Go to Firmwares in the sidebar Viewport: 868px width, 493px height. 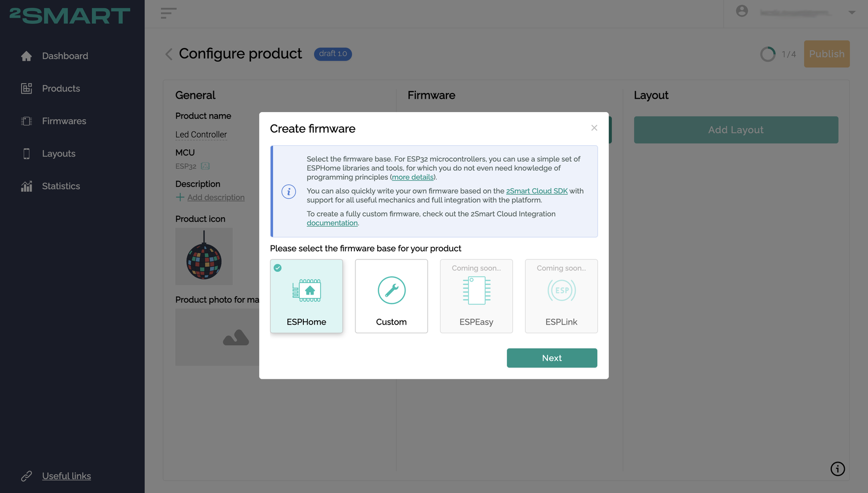64,121
